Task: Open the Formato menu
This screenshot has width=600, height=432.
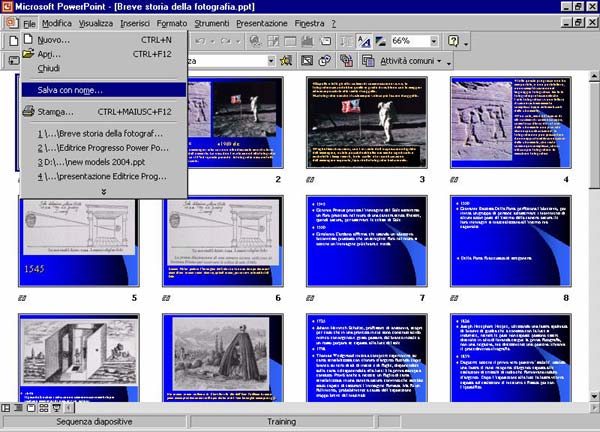Action: [x=172, y=24]
